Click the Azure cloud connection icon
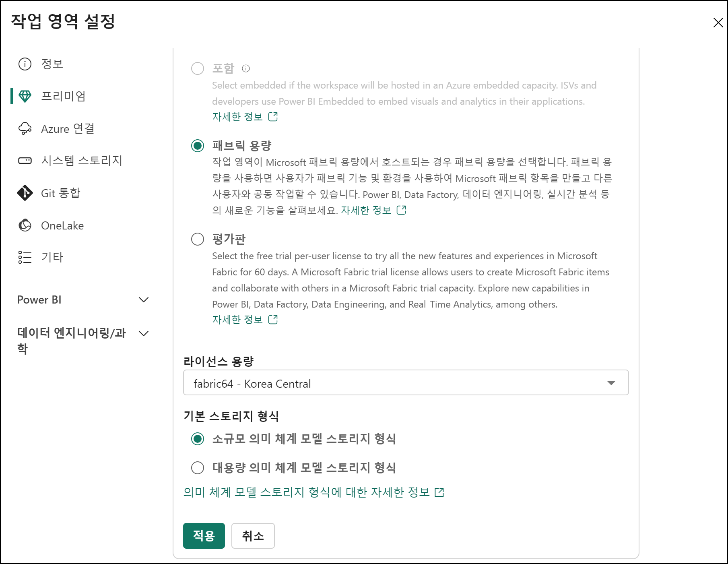This screenshot has width=728, height=564. coord(25,128)
